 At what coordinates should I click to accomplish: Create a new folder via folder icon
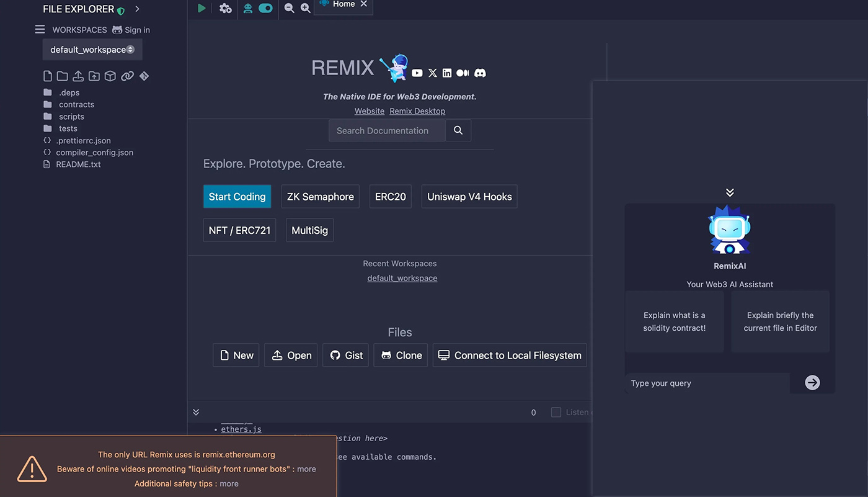click(x=63, y=76)
